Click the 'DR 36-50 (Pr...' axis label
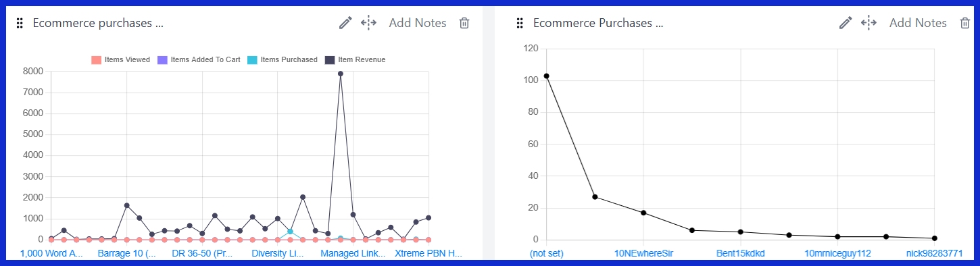Image resolution: width=980 pixels, height=266 pixels. click(x=202, y=254)
